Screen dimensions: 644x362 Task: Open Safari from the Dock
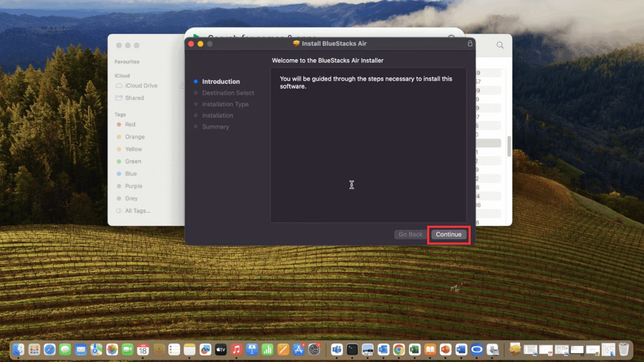(50, 350)
